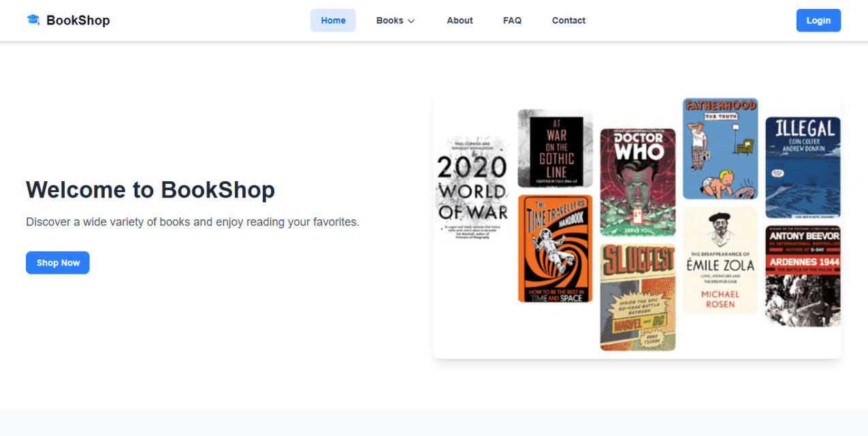Click the hero image panel of book covers
The width and height of the screenshot is (868, 436).
click(637, 226)
